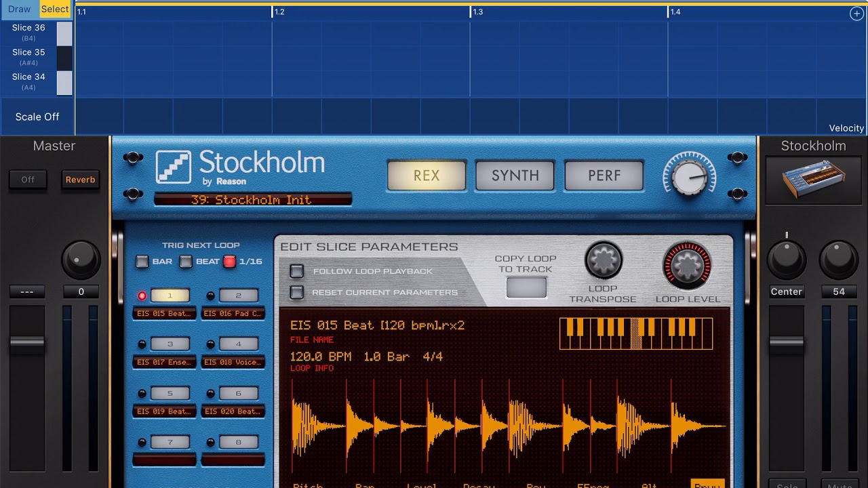
Task: Switch to Select mode
Action: (55, 9)
